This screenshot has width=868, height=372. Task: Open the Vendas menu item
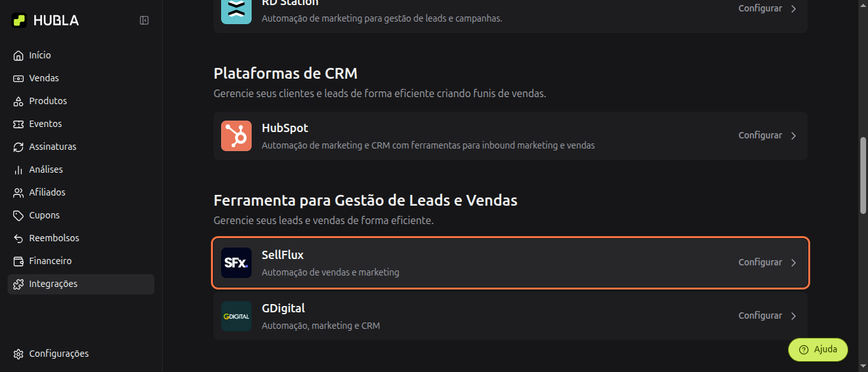click(44, 78)
